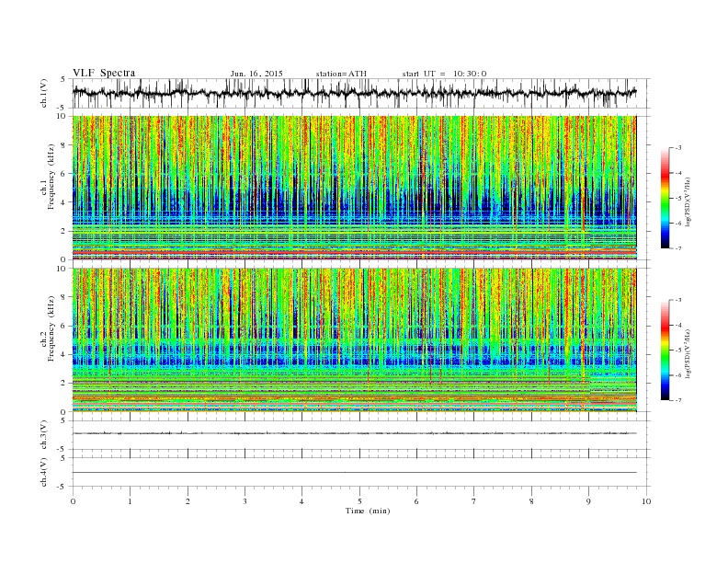Select the date text "Jun. 16, 2015"
The height and width of the screenshot is (563, 728).
[x=256, y=74]
